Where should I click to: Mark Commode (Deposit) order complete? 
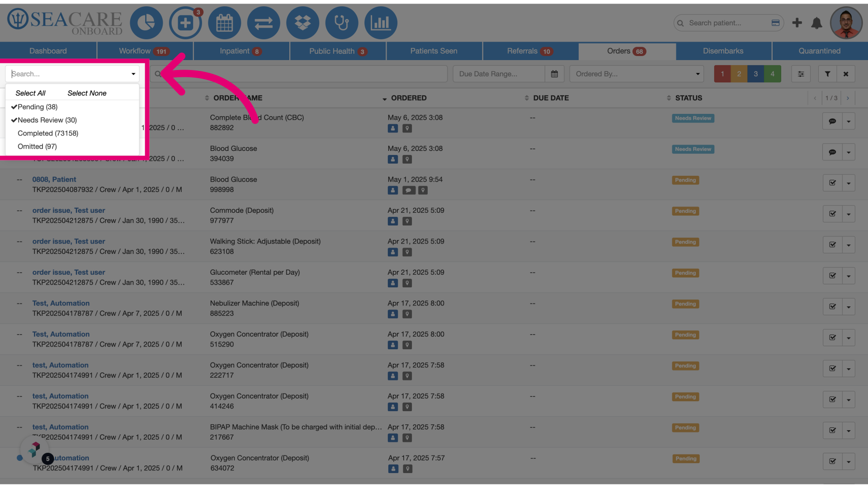point(832,214)
